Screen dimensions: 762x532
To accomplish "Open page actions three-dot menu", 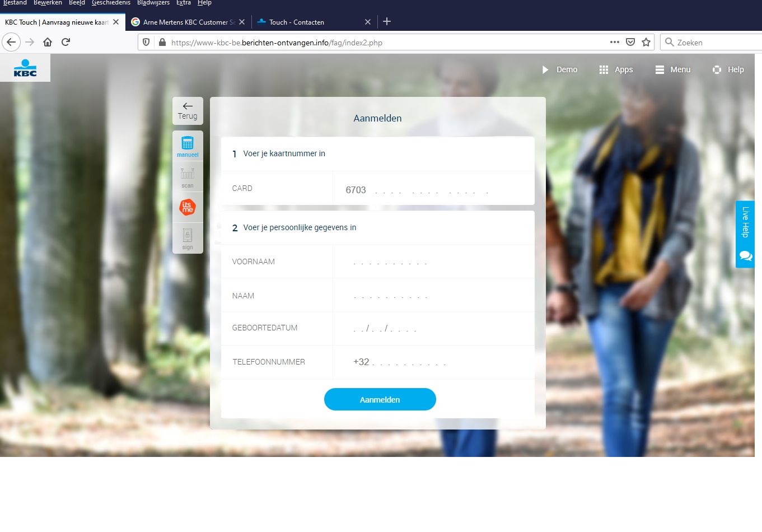I will pyautogui.click(x=614, y=42).
